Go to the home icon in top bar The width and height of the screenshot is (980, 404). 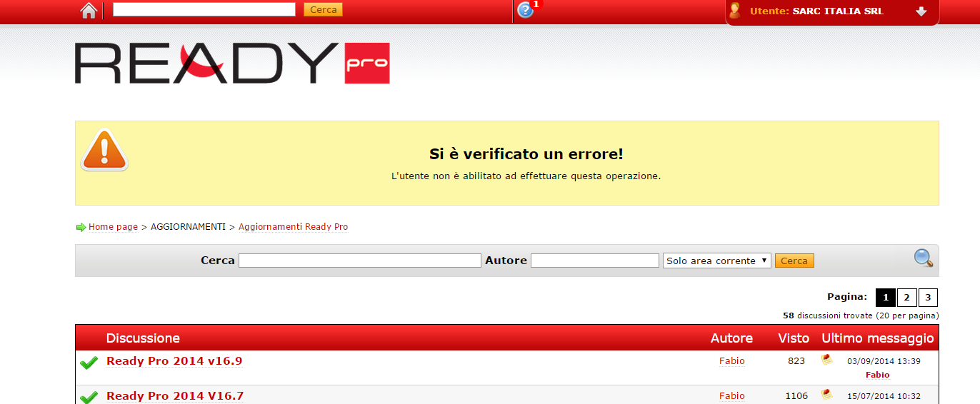click(x=89, y=10)
